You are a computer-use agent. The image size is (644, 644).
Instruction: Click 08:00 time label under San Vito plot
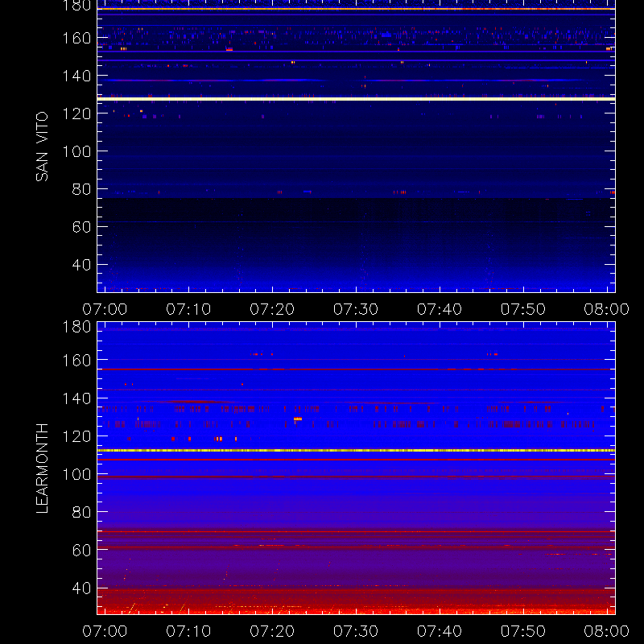tap(607, 309)
